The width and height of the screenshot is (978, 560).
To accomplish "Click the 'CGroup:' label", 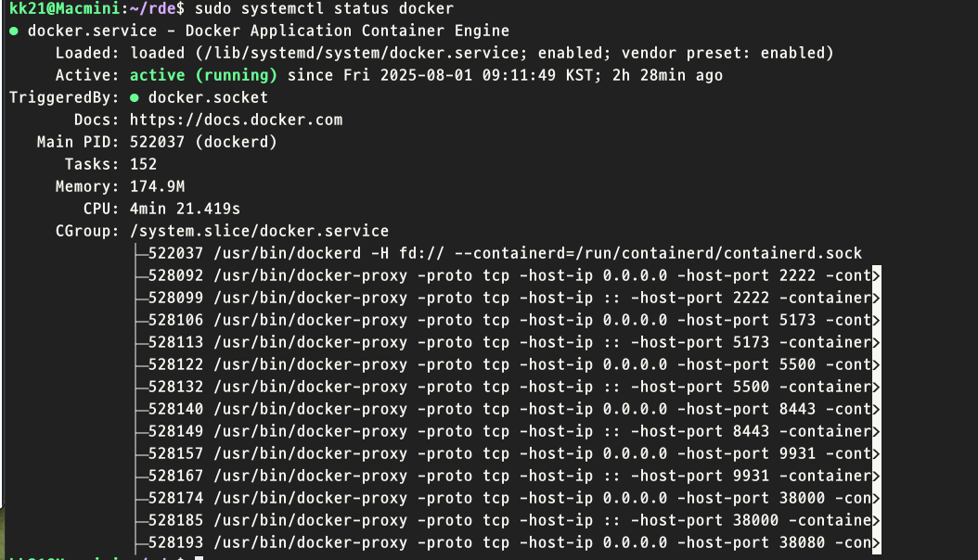I will tap(87, 231).
